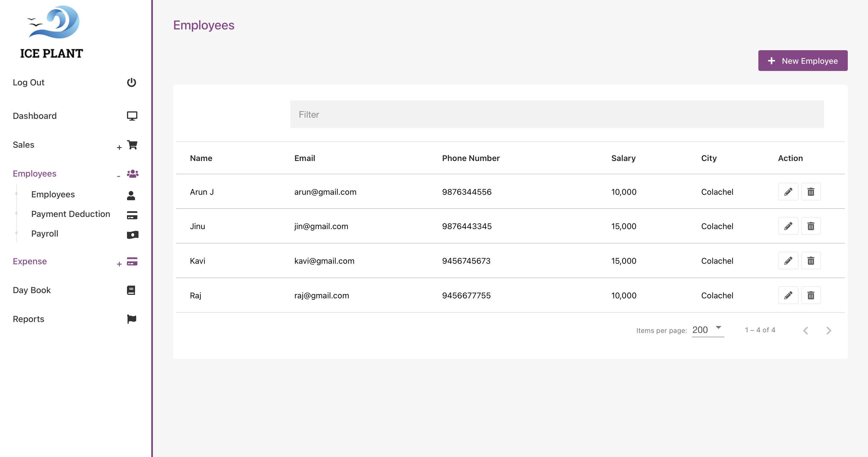
Task: Click the trash icon for Raj
Action: click(810, 295)
